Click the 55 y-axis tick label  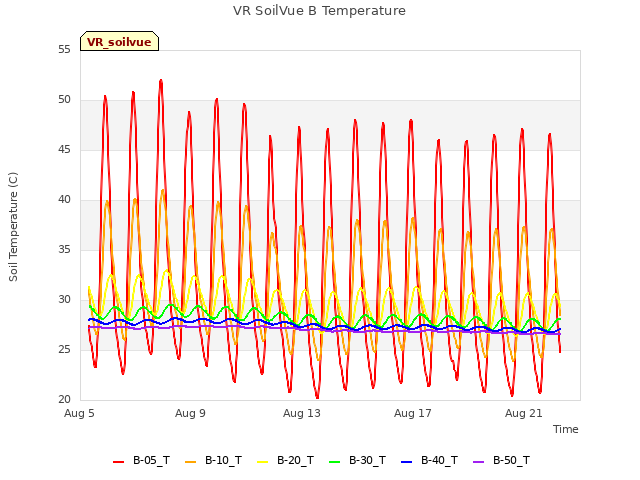click(64, 50)
